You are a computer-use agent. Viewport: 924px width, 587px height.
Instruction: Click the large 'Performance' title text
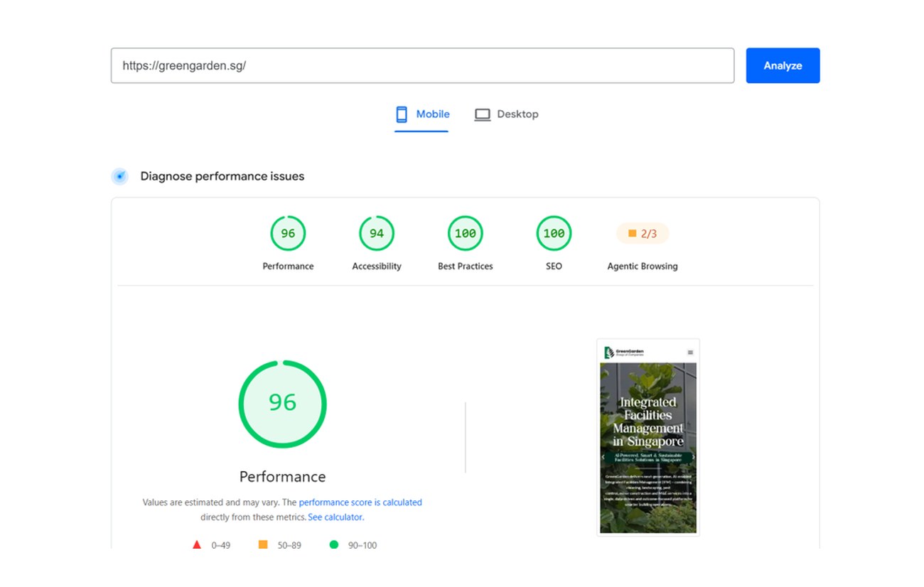(282, 477)
